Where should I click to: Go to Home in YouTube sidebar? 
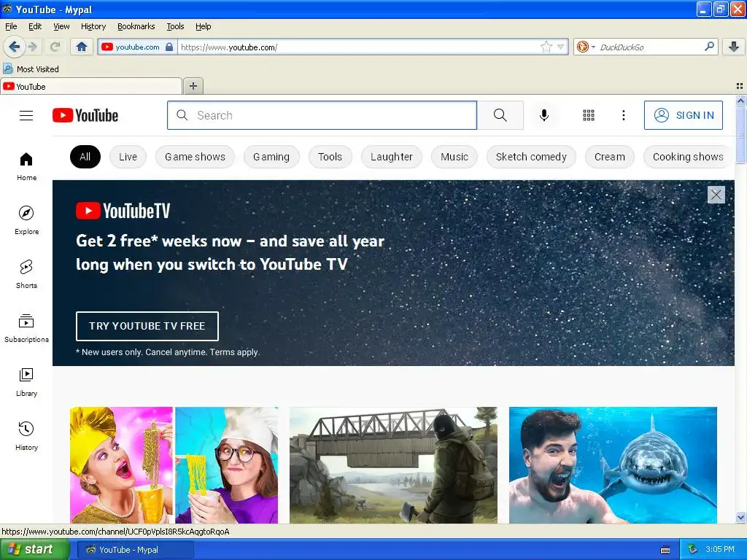(x=26, y=166)
